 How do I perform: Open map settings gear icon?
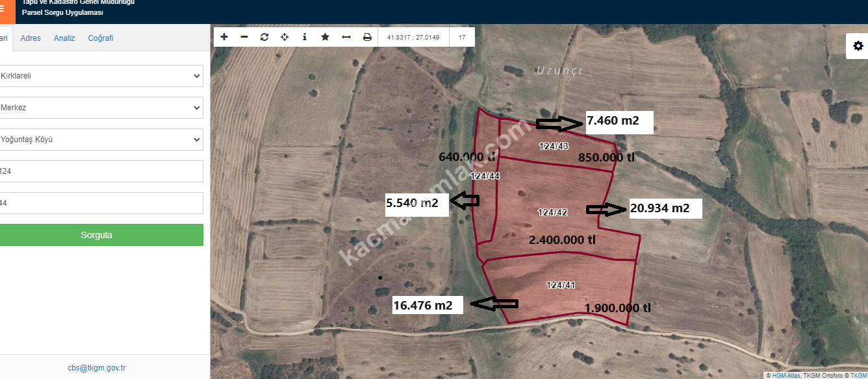(x=858, y=46)
